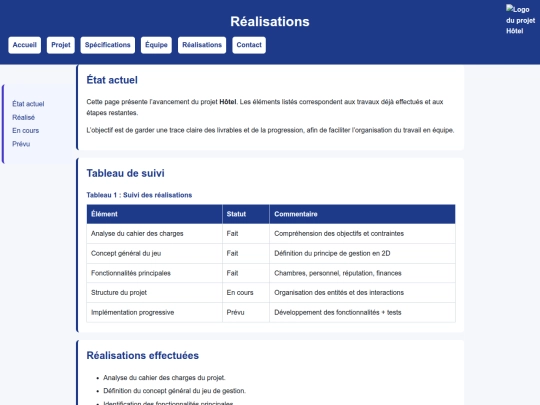Navigate to the Équipe page

156,45
